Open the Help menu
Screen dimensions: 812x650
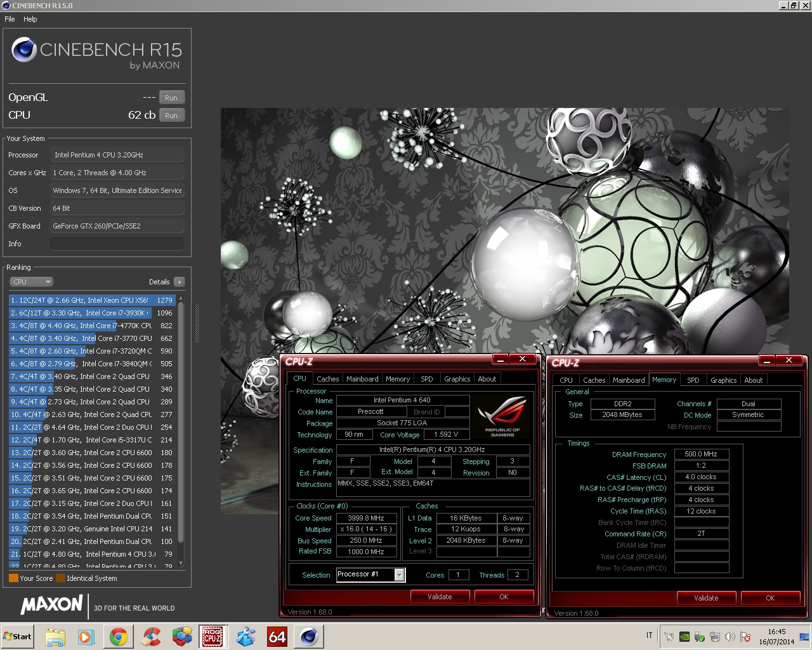30,19
